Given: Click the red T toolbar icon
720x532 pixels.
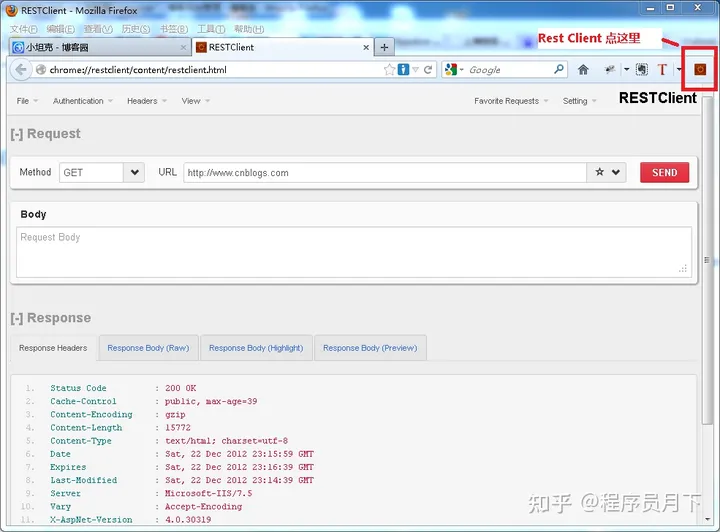Looking at the screenshot, I should 662,70.
